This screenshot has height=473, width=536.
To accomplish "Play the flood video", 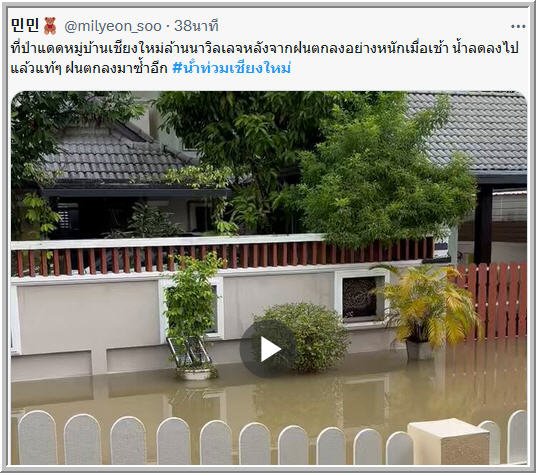I will tap(269, 349).
